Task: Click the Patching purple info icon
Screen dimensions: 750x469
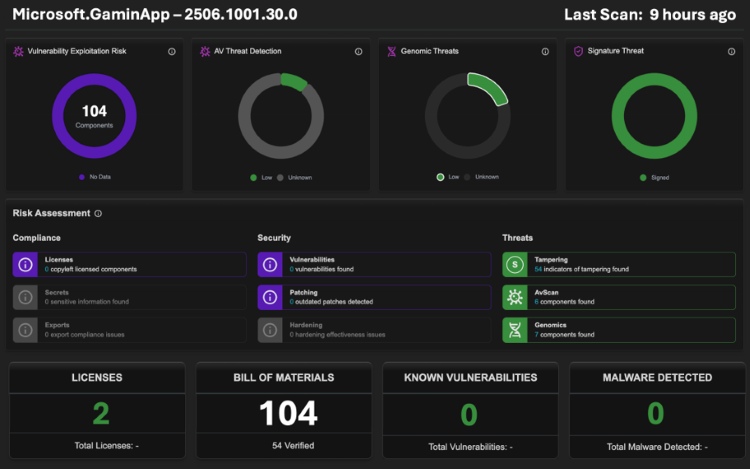Action: [x=270, y=297]
